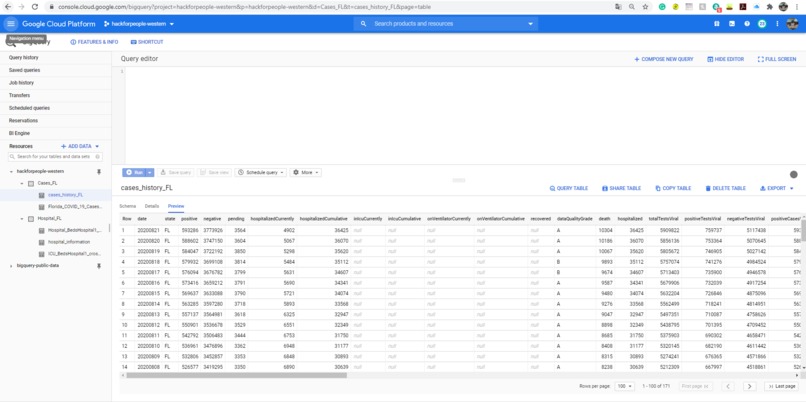806x402 pixels.
Task: Click SHARE TABLE
Action: 621,189
